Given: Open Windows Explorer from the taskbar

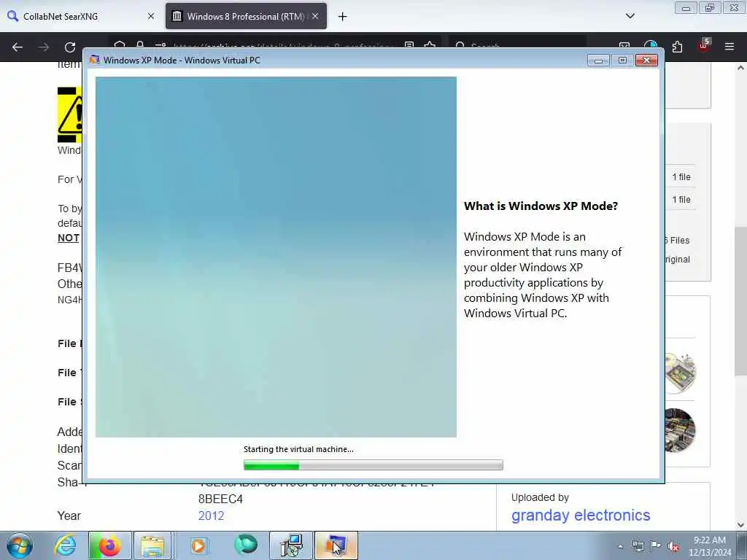Looking at the screenshot, I should [152, 545].
